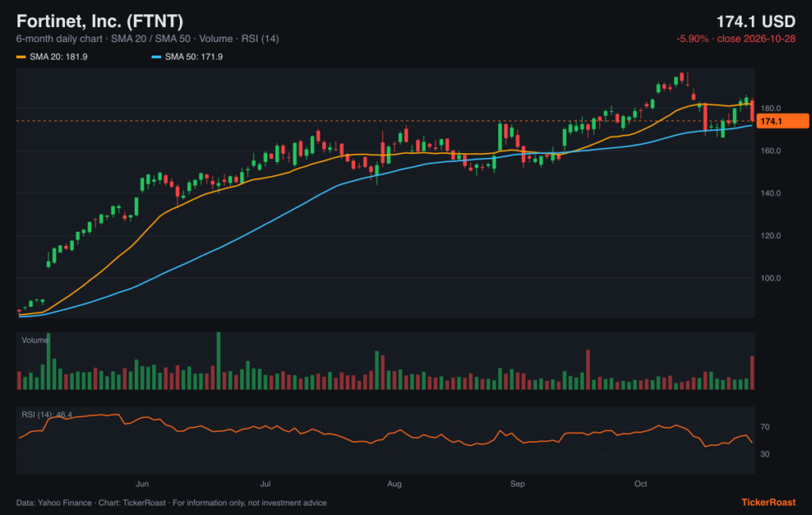Click the orange 174.1 price tag
The height and width of the screenshot is (515, 812).
pyautogui.click(x=782, y=121)
